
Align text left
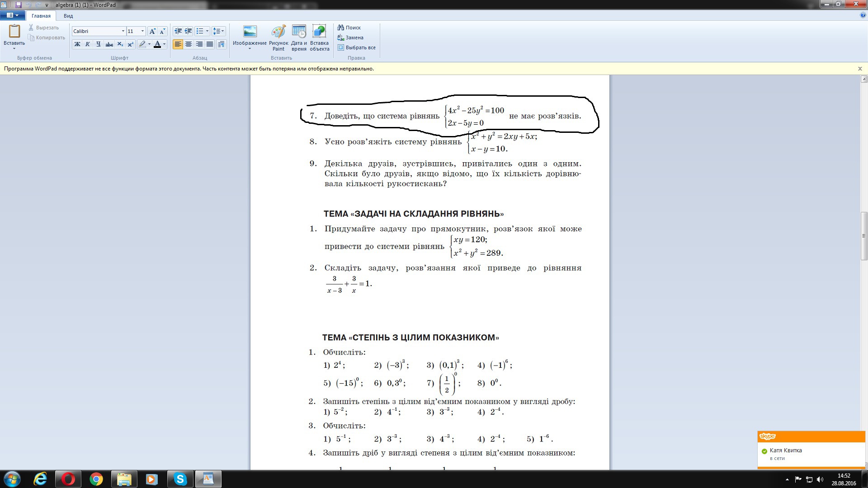click(178, 44)
